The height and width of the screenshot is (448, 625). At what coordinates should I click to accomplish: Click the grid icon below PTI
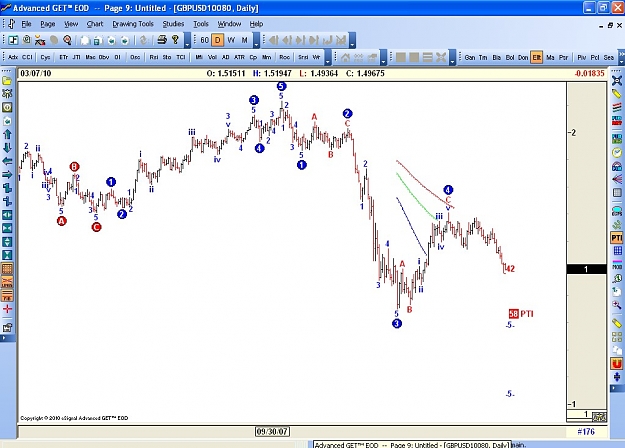click(617, 251)
